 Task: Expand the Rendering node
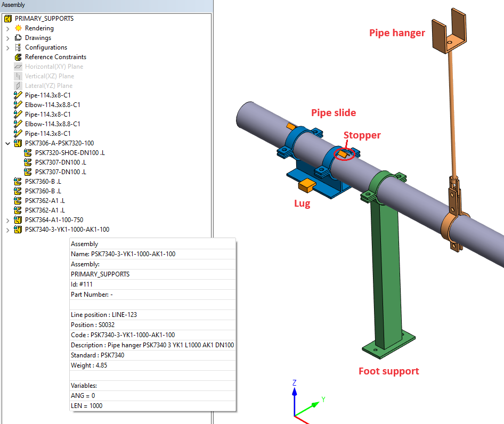click(x=7, y=28)
